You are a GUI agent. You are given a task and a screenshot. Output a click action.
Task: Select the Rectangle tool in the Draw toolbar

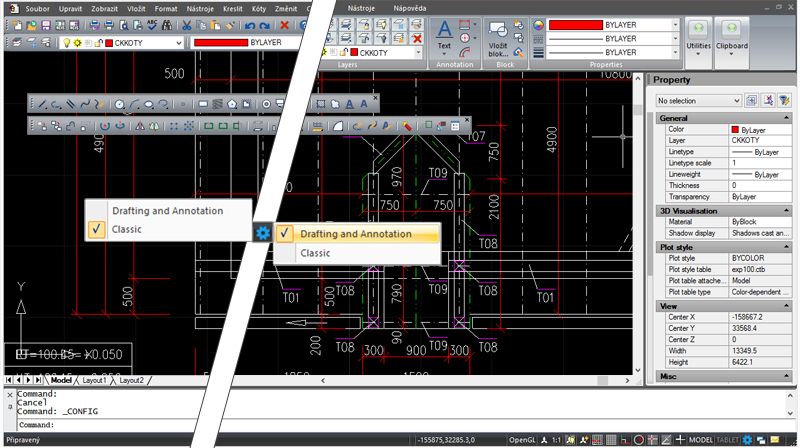[x=203, y=104]
